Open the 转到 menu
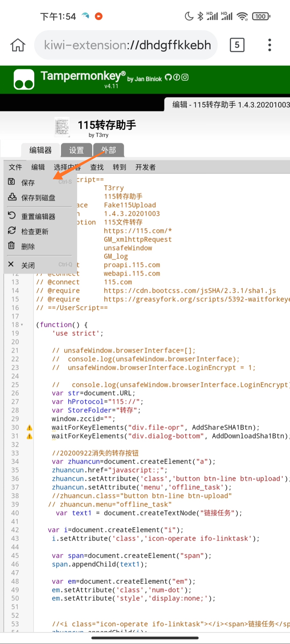The width and height of the screenshot is (290, 644). tap(119, 167)
